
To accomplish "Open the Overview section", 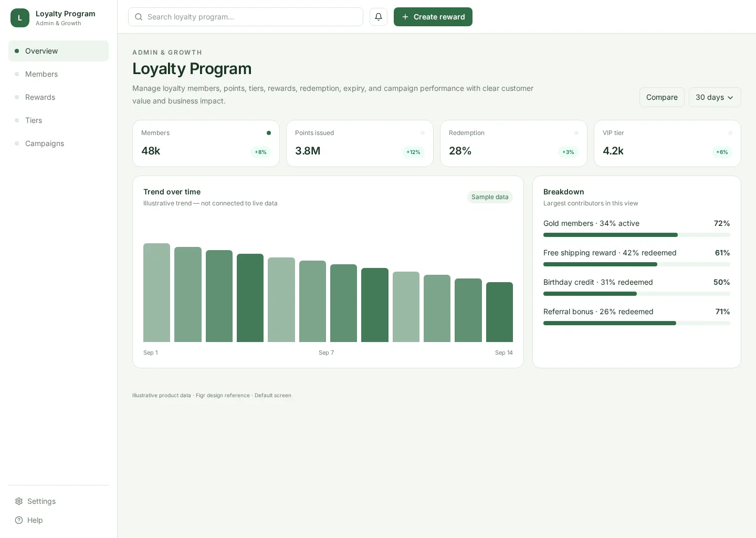I will click(x=58, y=51).
